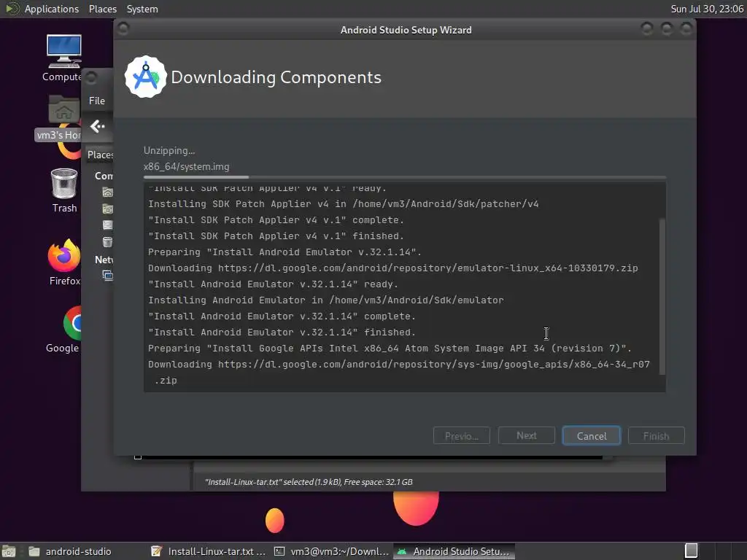Open Places menu in top panel
Screen dimensions: 747x560
click(102, 9)
